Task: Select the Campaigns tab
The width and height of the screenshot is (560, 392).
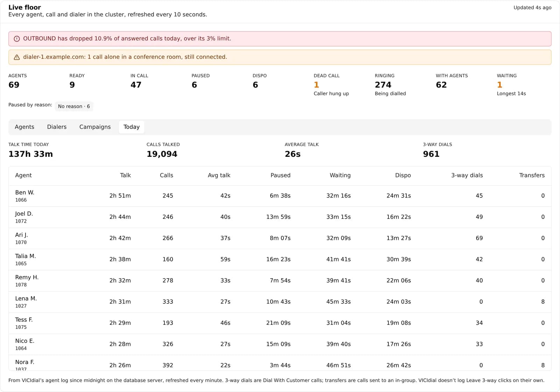Action: pos(95,127)
